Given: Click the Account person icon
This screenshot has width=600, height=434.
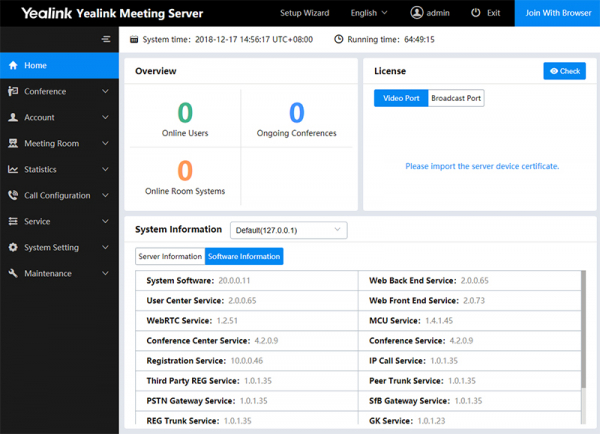Looking at the screenshot, I should click(13, 118).
